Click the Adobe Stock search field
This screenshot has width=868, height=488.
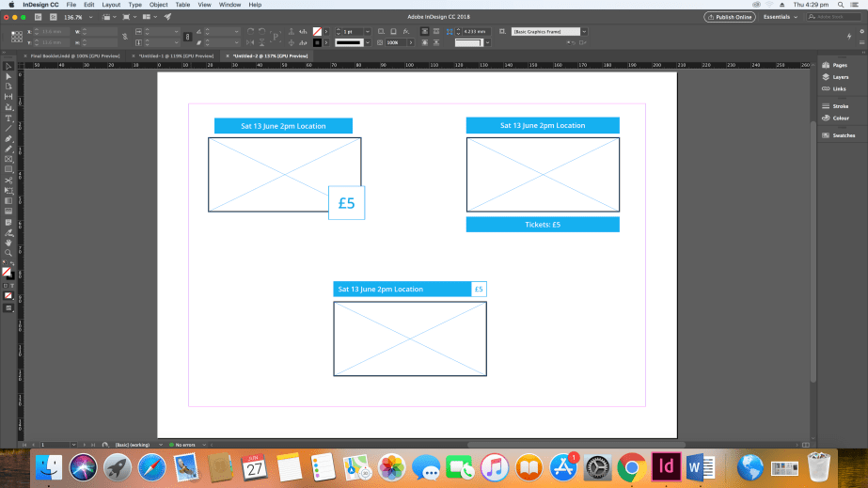pos(834,17)
